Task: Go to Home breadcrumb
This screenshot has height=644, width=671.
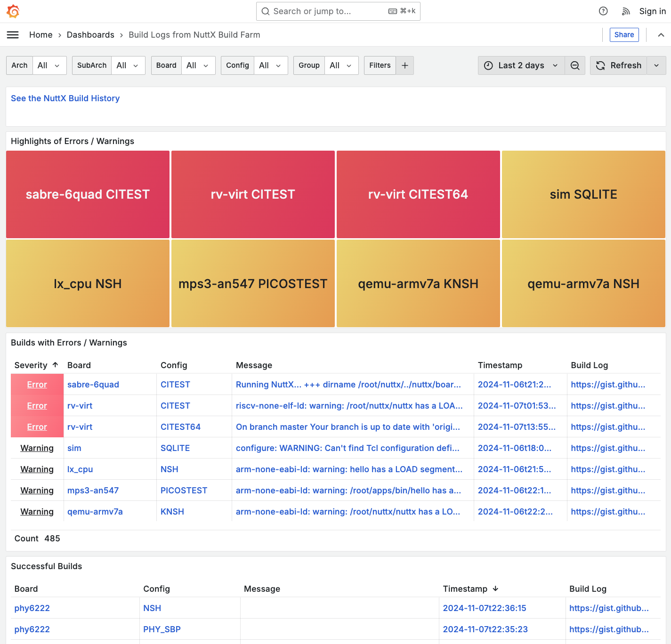Action: (x=41, y=35)
